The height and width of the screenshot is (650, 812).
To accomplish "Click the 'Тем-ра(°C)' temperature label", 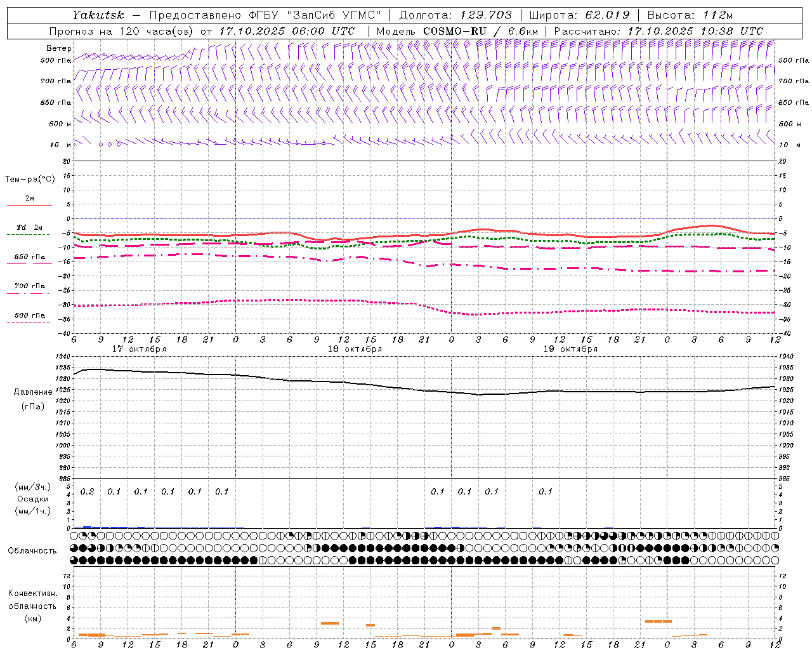I will [30, 180].
